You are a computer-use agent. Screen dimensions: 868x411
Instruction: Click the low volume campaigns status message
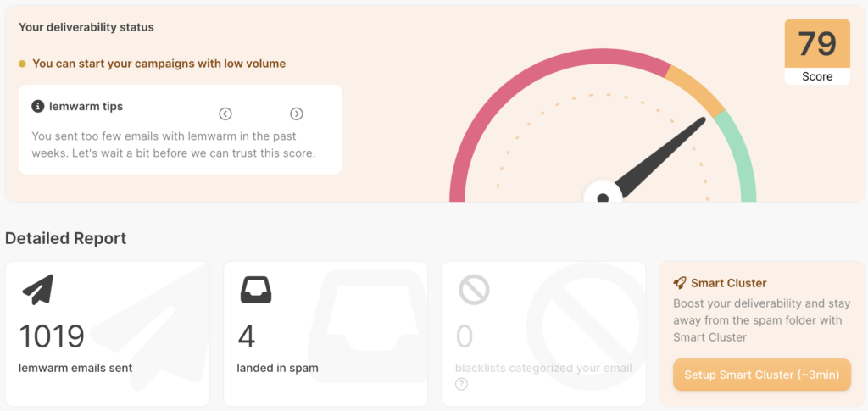159,64
